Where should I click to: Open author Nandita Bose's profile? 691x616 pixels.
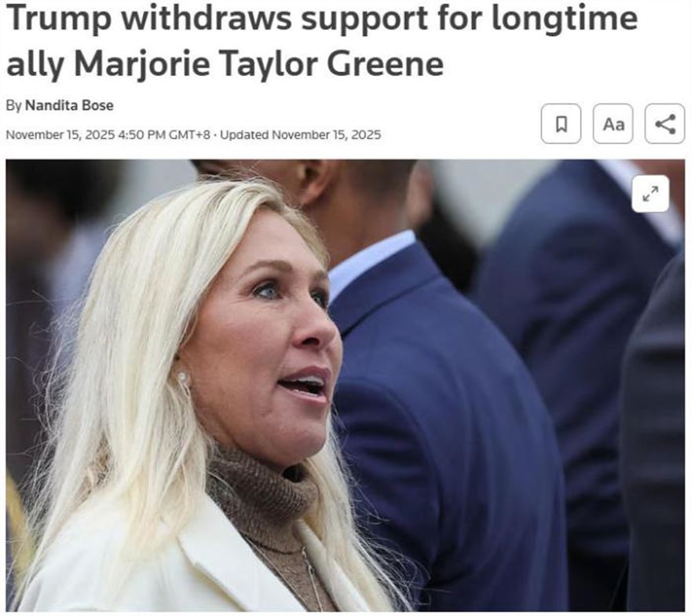69,105
